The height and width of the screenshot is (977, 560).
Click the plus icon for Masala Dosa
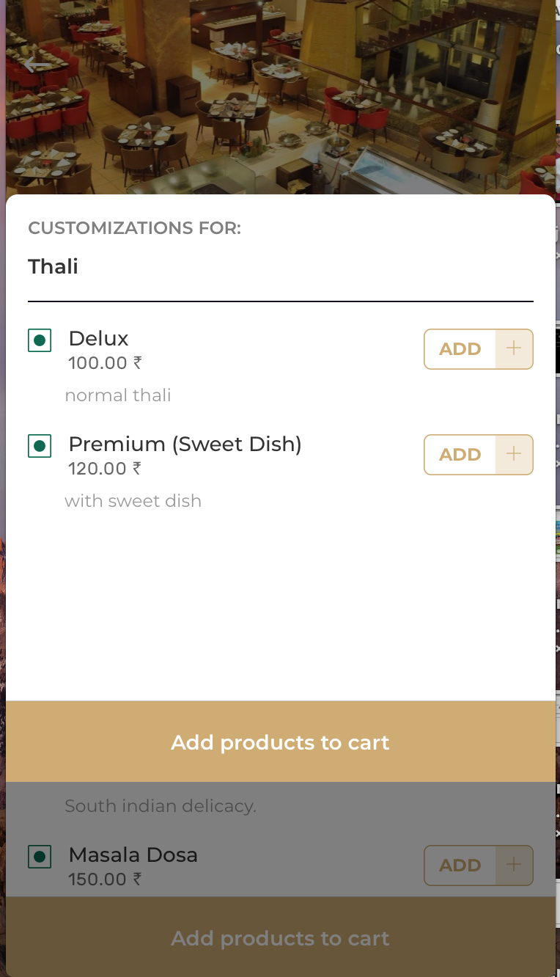[x=514, y=866]
